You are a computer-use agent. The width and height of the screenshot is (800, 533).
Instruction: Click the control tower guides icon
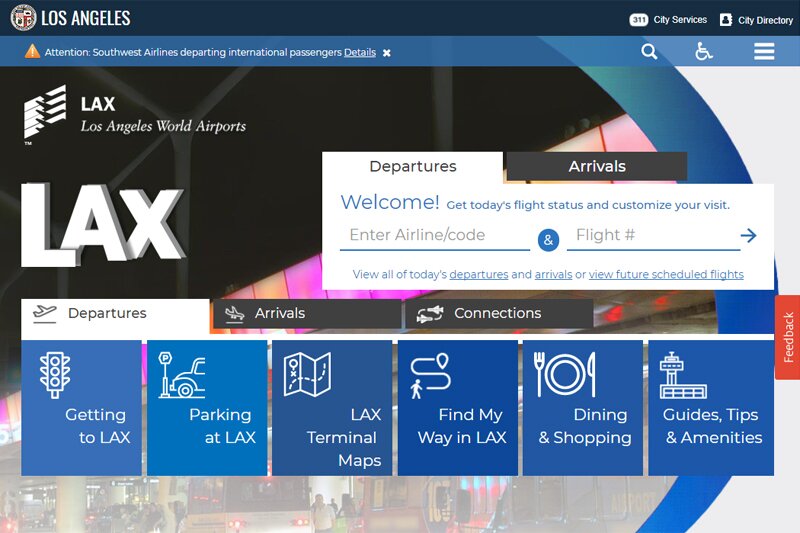[x=683, y=375]
